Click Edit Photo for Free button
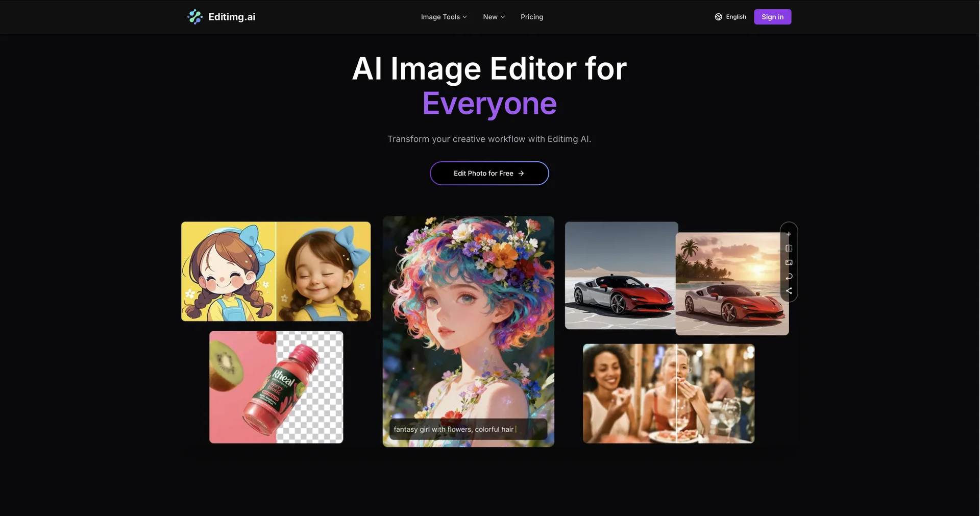Viewport: 980px width, 516px height. [489, 174]
